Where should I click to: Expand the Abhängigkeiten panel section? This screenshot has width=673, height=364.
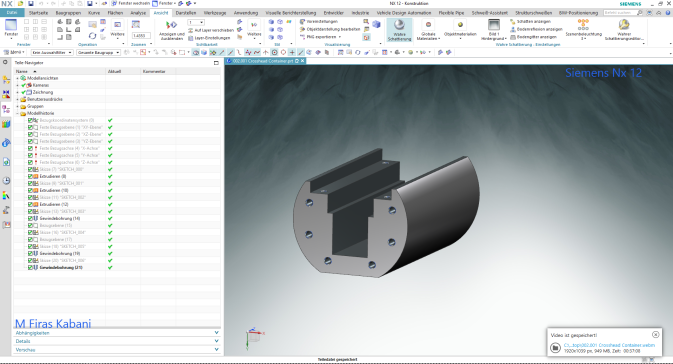(x=117, y=333)
